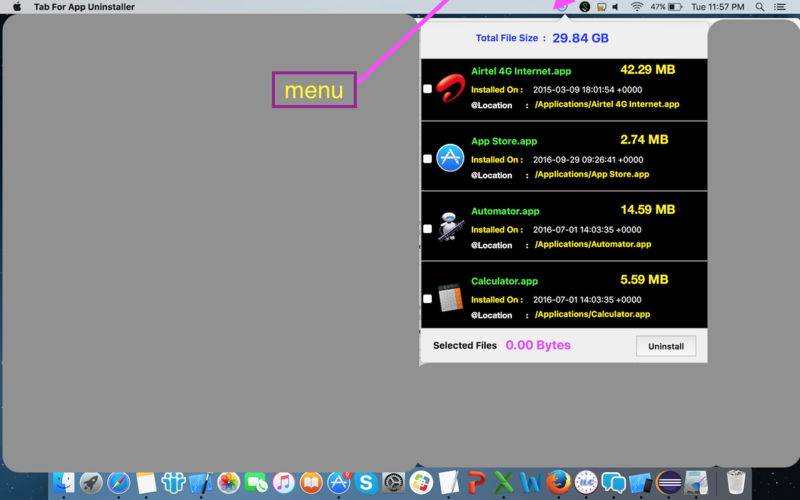
Task: Open Microsoft Word from the Dock
Action: coord(531,482)
